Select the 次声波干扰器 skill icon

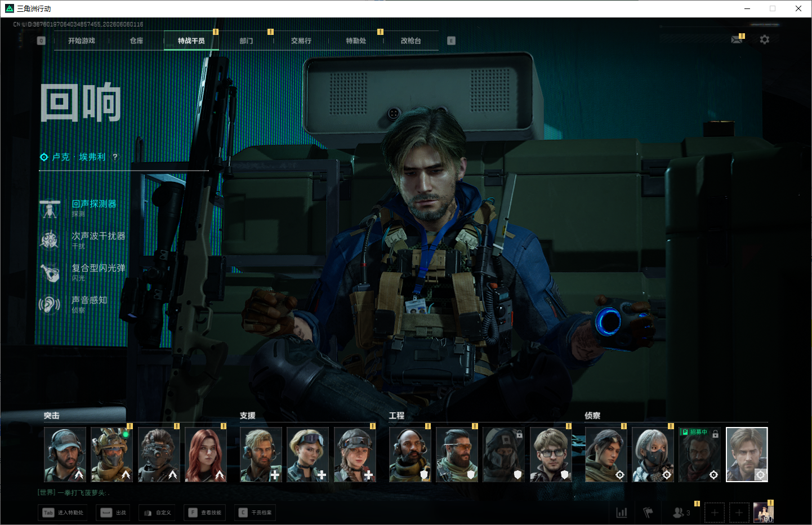(50, 240)
